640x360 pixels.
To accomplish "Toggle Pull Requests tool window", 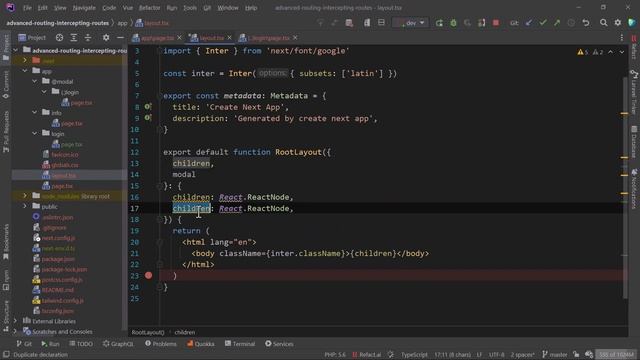I will tap(6, 131).
